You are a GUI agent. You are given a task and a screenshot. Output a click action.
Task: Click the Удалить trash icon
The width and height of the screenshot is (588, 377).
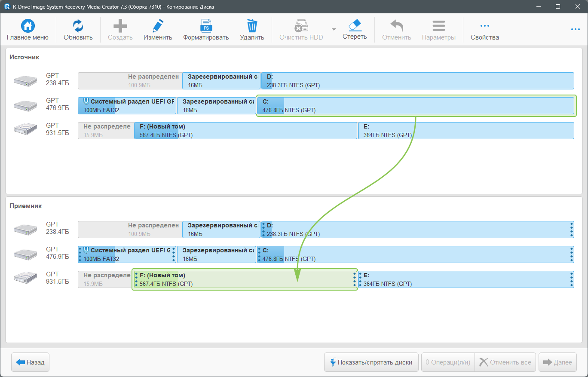[252, 27]
